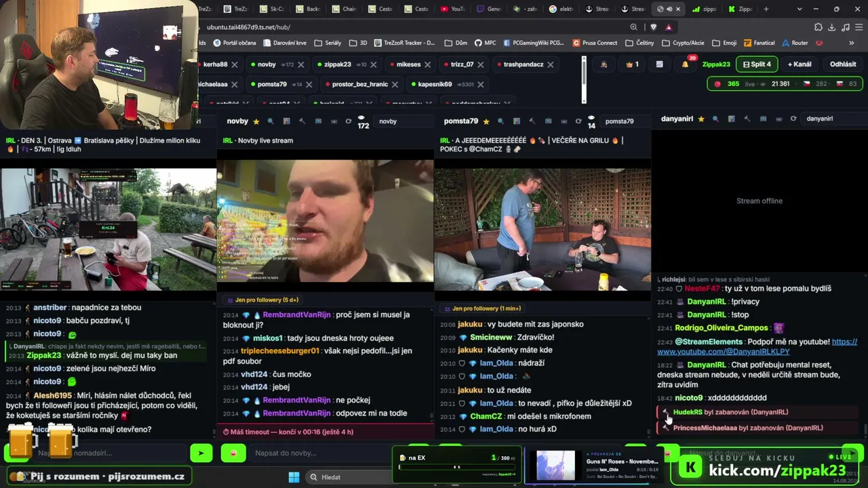
Task: Remove trashpandacz channel chip
Action: (x=551, y=65)
